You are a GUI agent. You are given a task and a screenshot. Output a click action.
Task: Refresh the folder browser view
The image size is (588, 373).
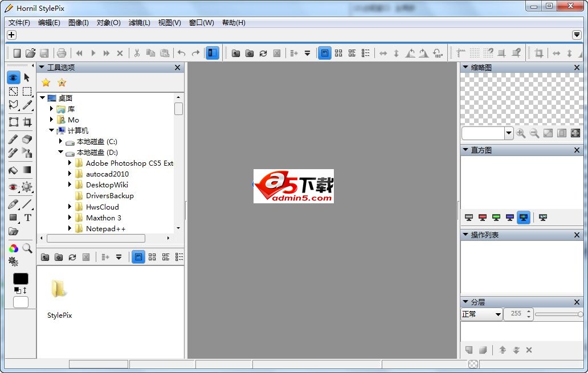(x=72, y=257)
